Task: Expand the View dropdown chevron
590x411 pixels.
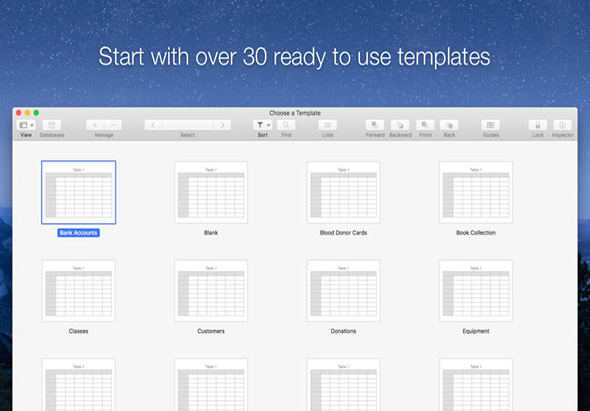Action: (32, 125)
